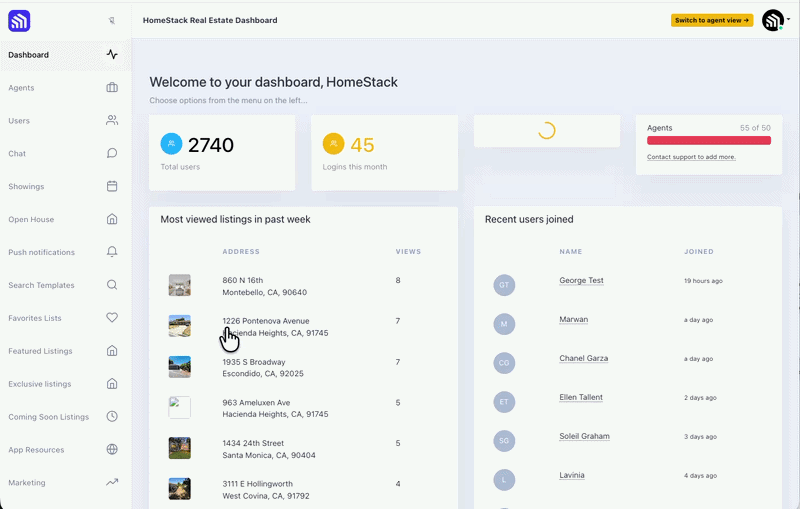The width and height of the screenshot is (800, 509).
Task: Click the App Resources globe icon
Action: pyautogui.click(x=112, y=449)
